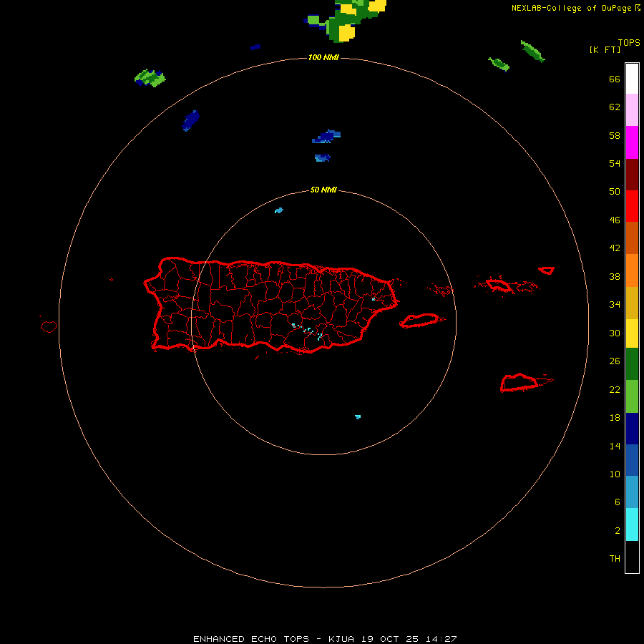The width and height of the screenshot is (644, 644).
Task: Click the 2 legend value
Action: (x=618, y=531)
